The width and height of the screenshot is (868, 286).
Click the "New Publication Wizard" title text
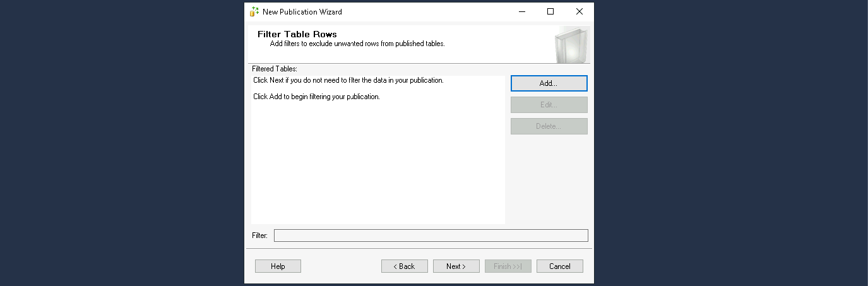[x=302, y=12]
